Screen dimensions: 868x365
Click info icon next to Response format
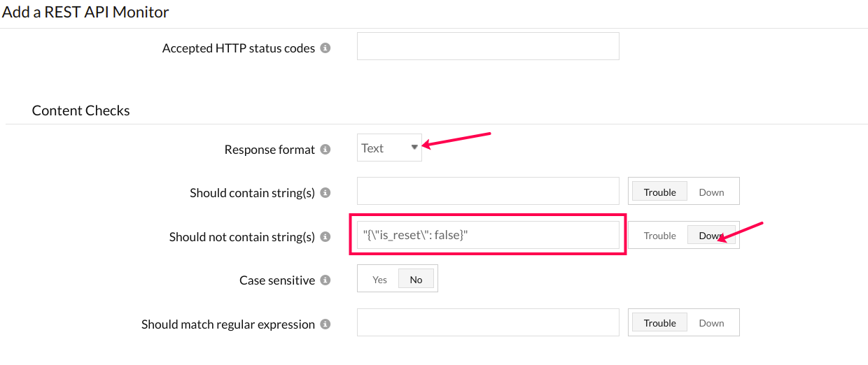[325, 150]
